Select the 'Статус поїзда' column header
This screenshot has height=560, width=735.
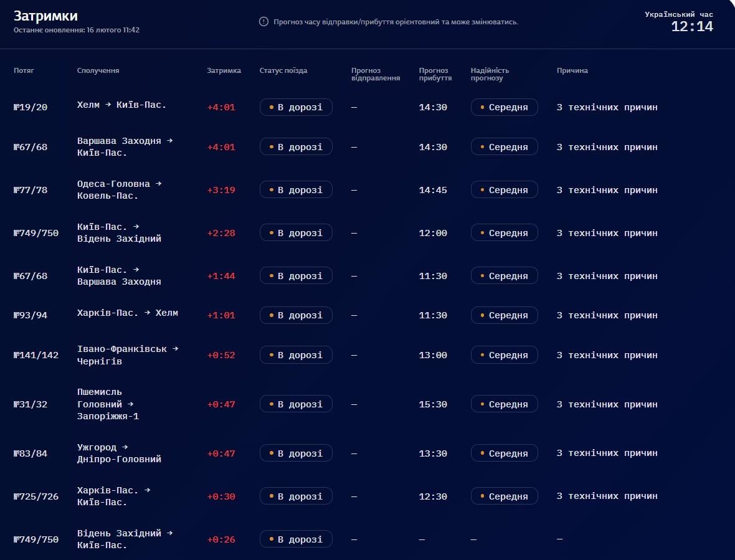click(x=283, y=70)
